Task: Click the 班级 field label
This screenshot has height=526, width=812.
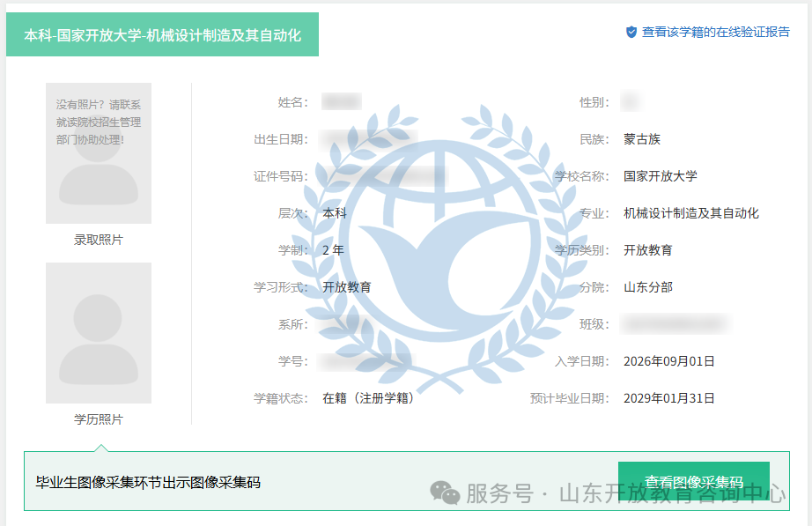Action: 594,324
